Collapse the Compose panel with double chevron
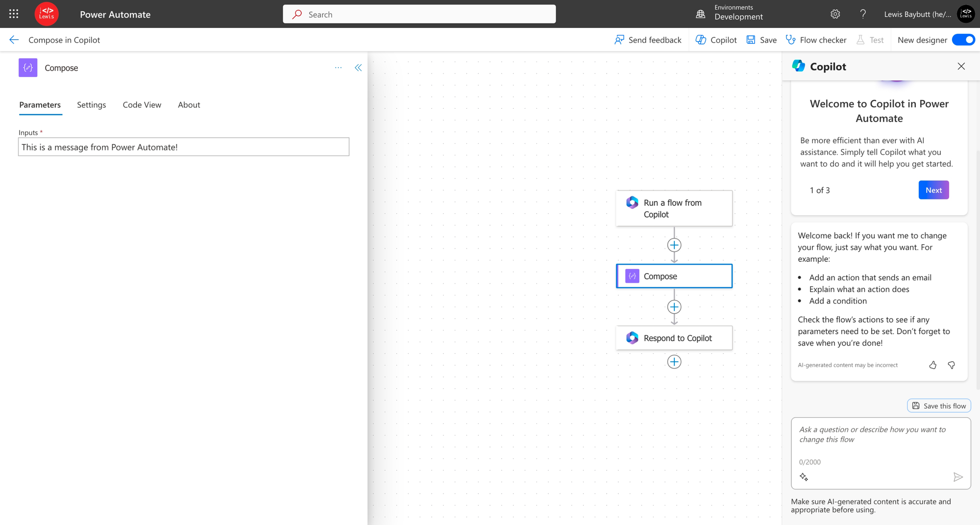This screenshot has height=525, width=980. [358, 68]
